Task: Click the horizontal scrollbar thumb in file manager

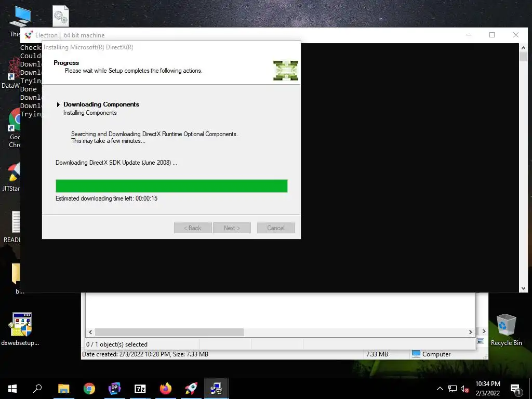Action: click(x=169, y=332)
